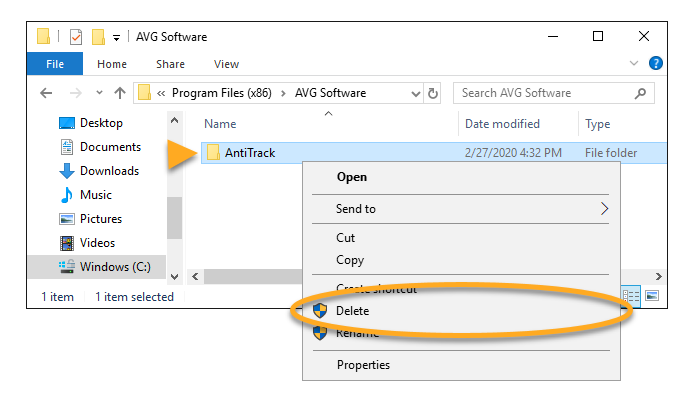Switch to the View ribbon tab
Viewport: 691px width, 414px height.
(x=226, y=64)
